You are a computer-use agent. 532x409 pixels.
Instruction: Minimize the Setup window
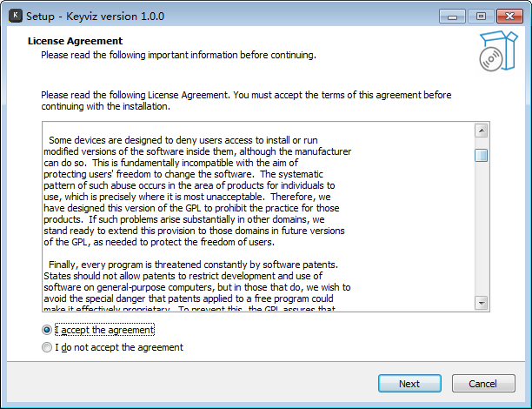coord(452,17)
